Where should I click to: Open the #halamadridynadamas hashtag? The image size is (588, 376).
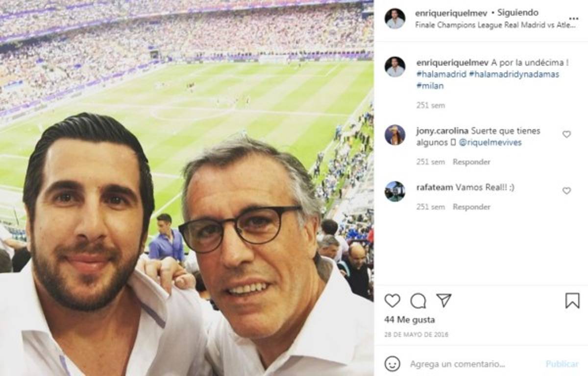point(514,74)
